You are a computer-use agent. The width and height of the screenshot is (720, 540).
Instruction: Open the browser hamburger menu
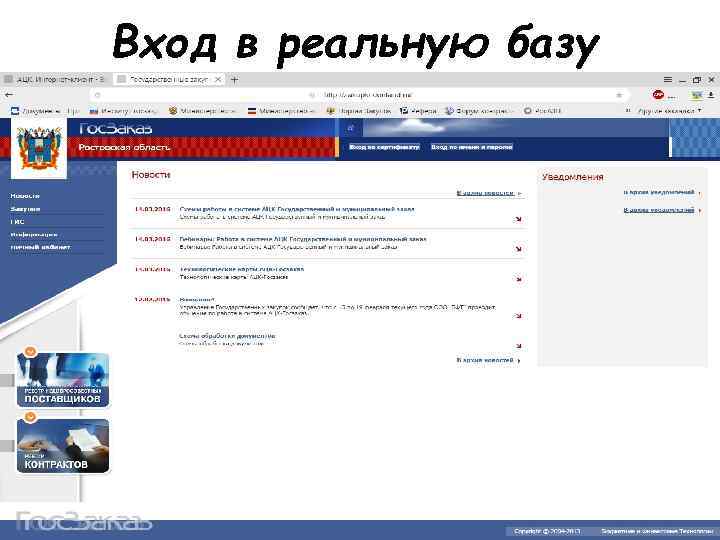click(668, 79)
